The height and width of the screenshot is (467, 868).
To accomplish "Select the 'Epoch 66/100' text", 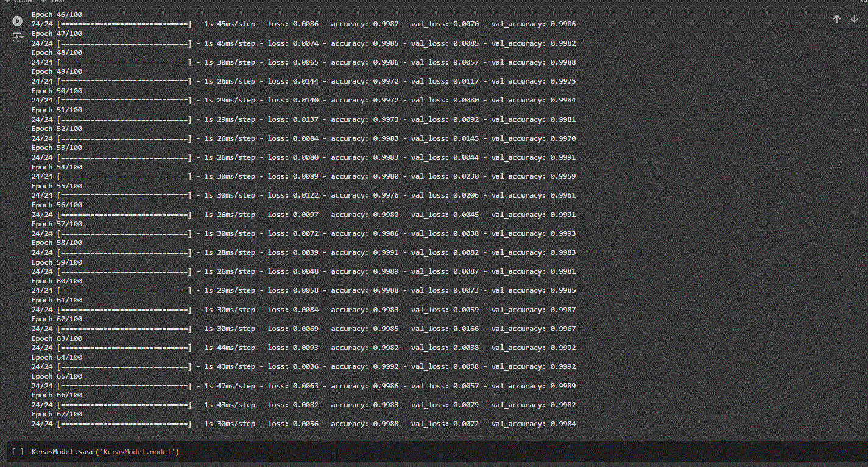I will coord(57,395).
